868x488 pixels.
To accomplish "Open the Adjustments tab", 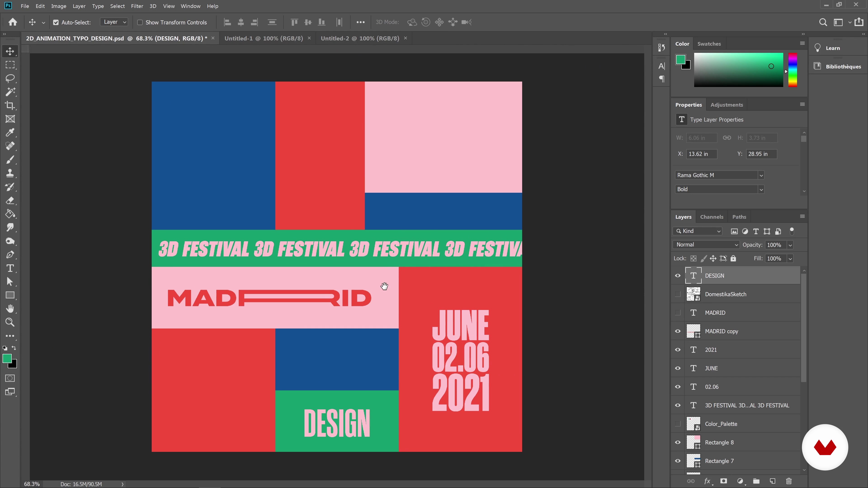I will [x=726, y=105].
